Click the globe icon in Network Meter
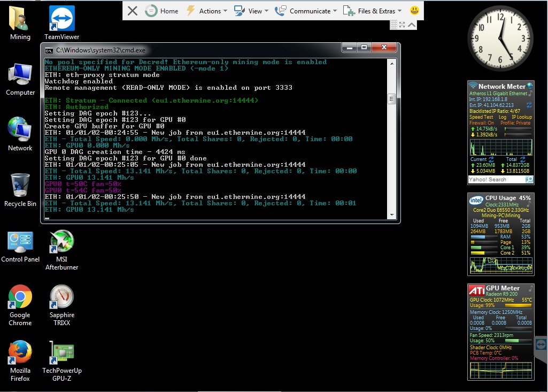The image size is (548, 392). (x=530, y=86)
